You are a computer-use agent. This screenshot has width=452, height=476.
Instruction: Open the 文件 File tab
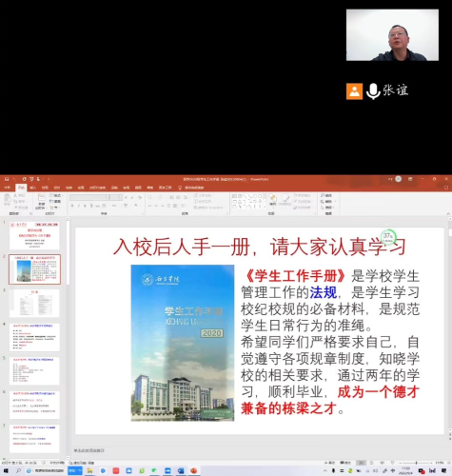click(7, 188)
